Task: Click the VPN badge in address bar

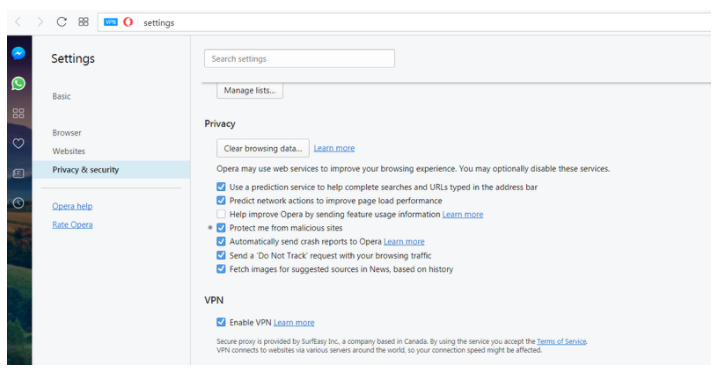Action: click(111, 22)
